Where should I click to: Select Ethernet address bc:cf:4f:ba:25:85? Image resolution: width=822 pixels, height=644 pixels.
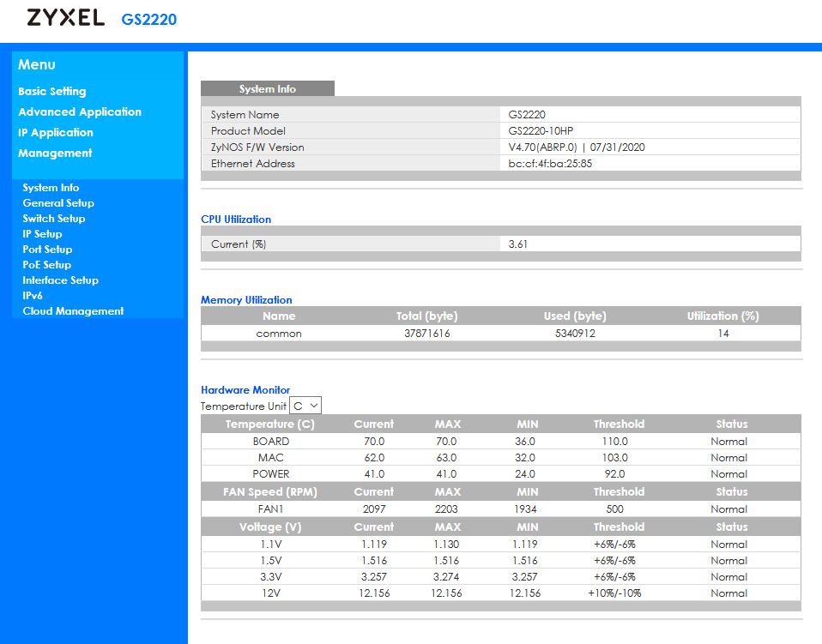coord(550,164)
